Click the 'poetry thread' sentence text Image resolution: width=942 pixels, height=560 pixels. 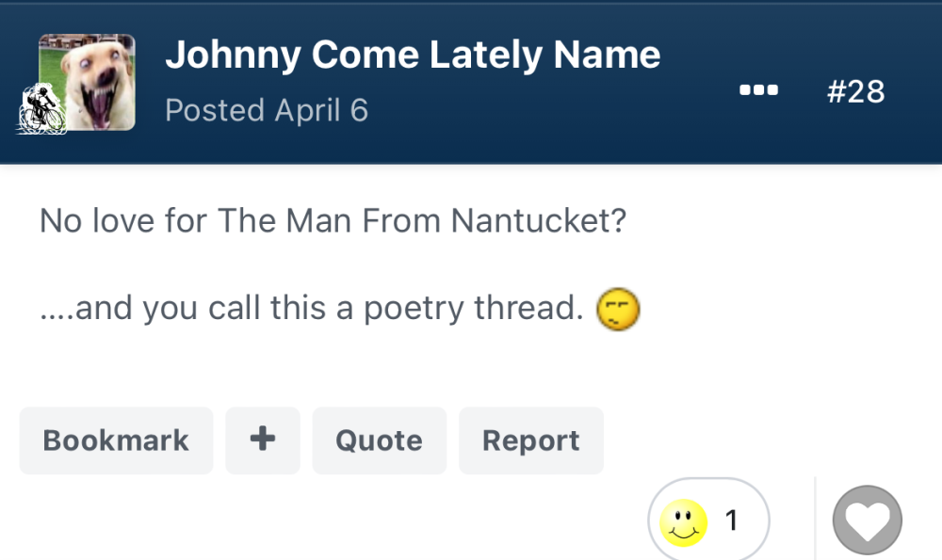311,309
